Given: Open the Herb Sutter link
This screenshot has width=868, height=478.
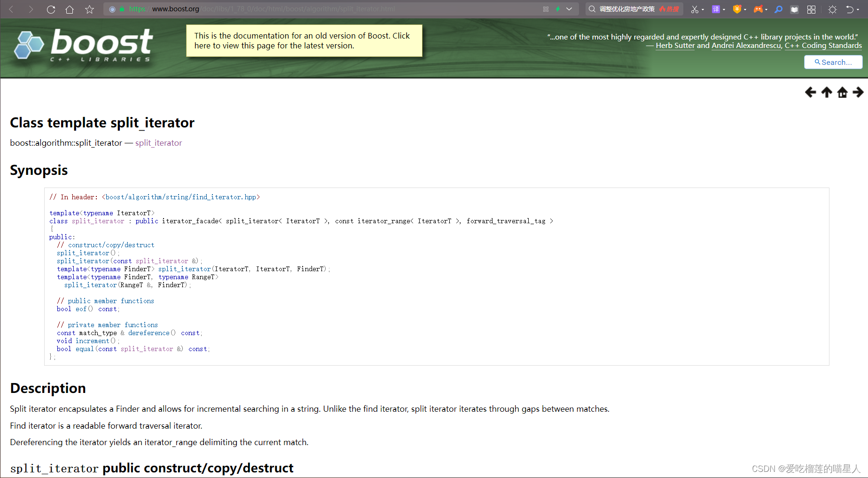Looking at the screenshot, I should (x=675, y=46).
